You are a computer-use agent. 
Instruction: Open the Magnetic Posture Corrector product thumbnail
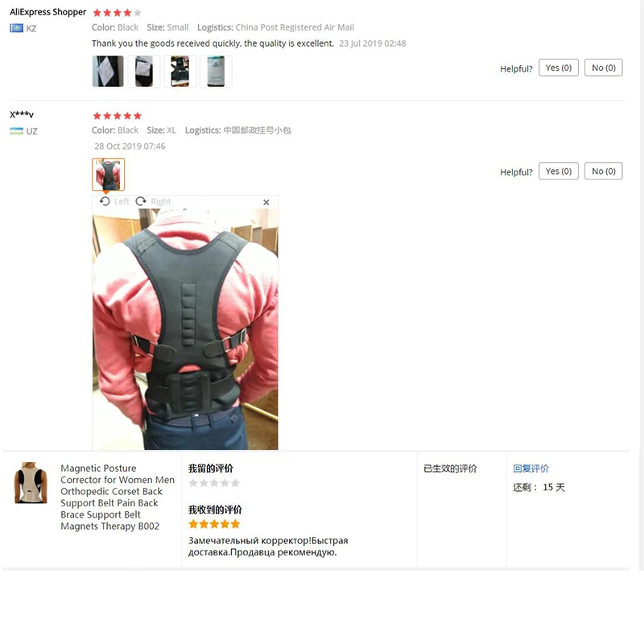tap(31, 482)
